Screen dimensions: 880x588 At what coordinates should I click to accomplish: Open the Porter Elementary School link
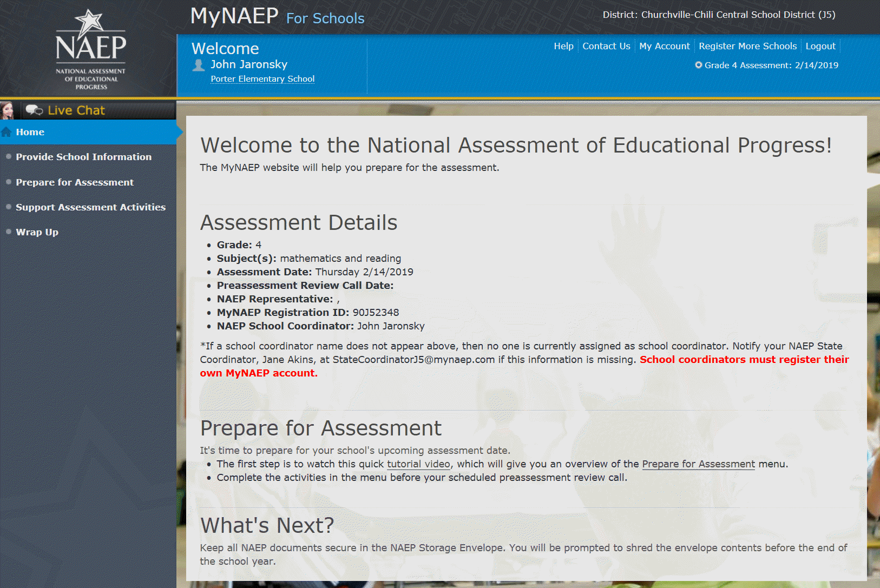(262, 79)
